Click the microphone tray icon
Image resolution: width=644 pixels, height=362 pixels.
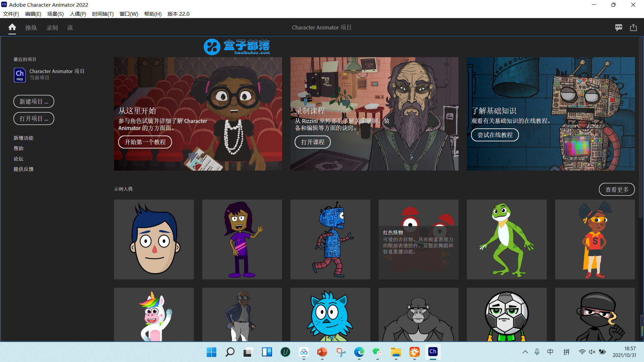coord(537,352)
